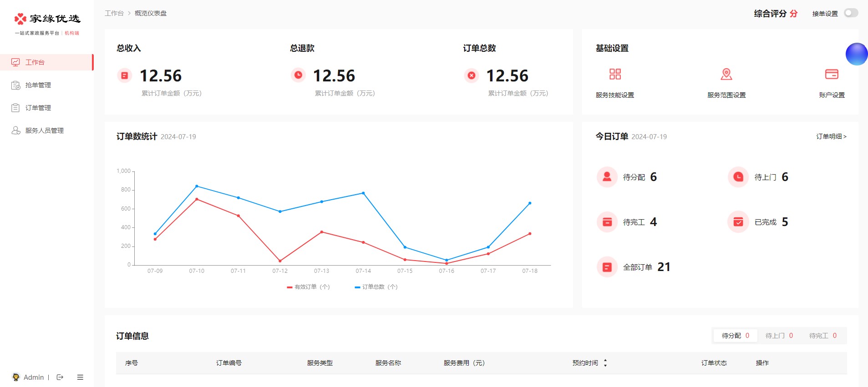Click the hamburger menu icon at bottom
This screenshot has width=868, height=387.
pyautogui.click(x=80, y=377)
